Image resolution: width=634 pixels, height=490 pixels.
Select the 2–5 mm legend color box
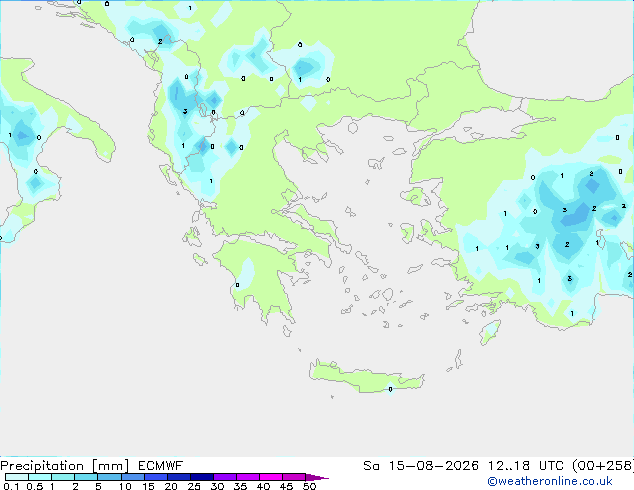coord(86,477)
